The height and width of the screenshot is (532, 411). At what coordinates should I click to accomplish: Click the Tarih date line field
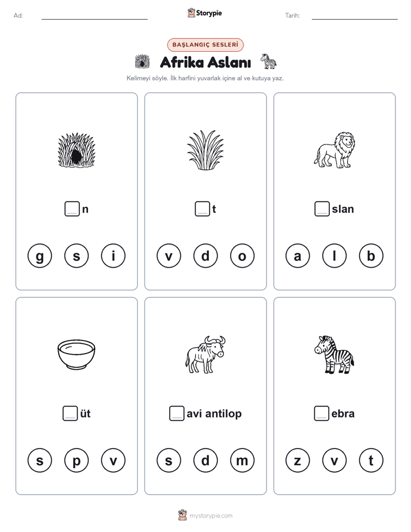pyautogui.click(x=355, y=16)
